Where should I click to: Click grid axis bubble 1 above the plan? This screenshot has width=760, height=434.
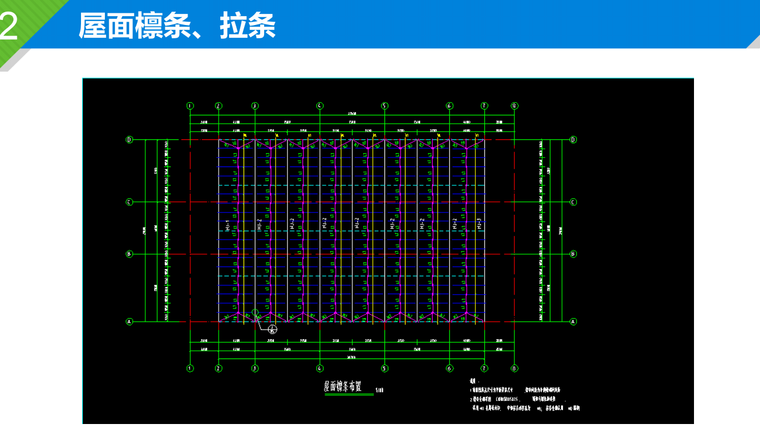[x=190, y=106]
